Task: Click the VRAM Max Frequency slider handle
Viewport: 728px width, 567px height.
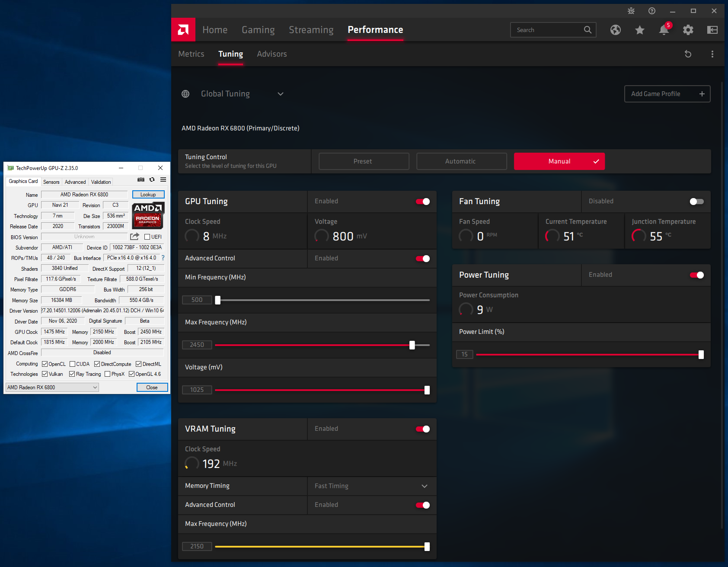Action: (x=427, y=547)
